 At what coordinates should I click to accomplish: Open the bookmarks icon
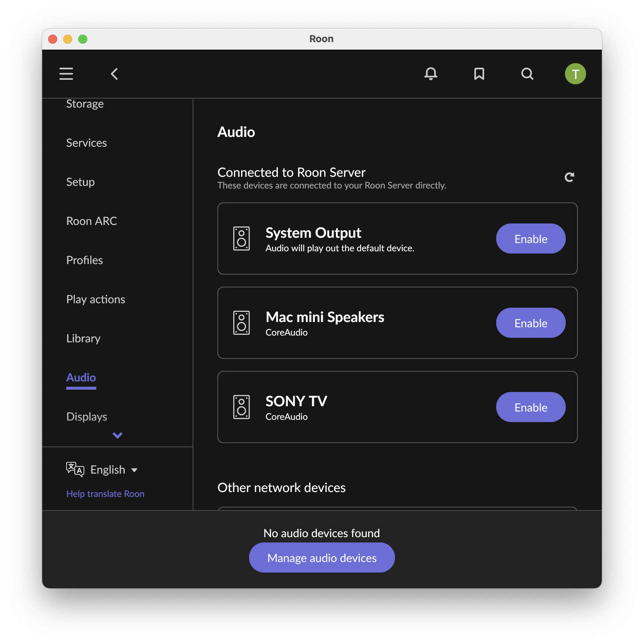coord(479,74)
